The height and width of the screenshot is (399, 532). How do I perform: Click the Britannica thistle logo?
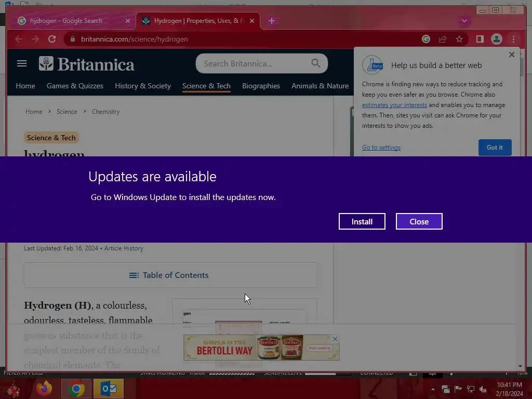[46, 63]
